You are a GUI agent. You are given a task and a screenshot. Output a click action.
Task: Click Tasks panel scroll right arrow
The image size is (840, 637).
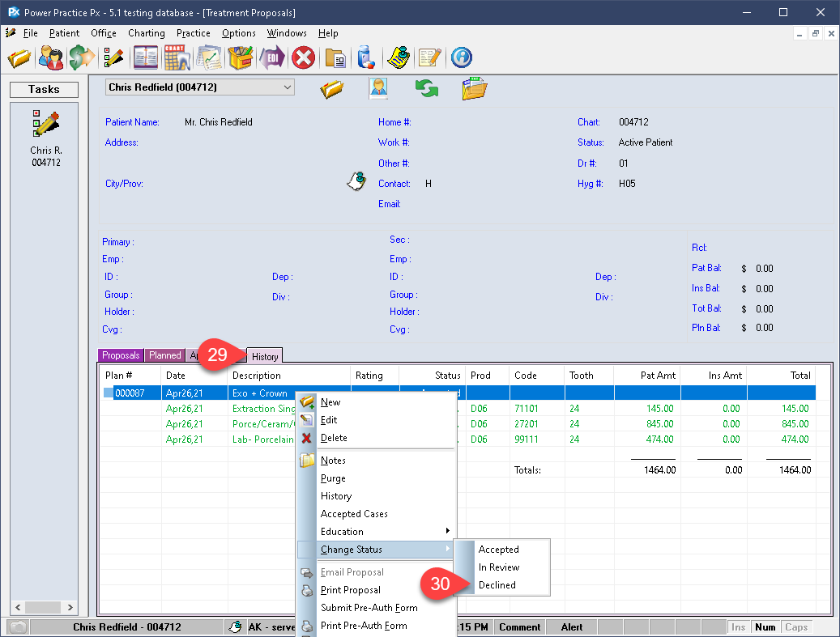(x=70, y=608)
